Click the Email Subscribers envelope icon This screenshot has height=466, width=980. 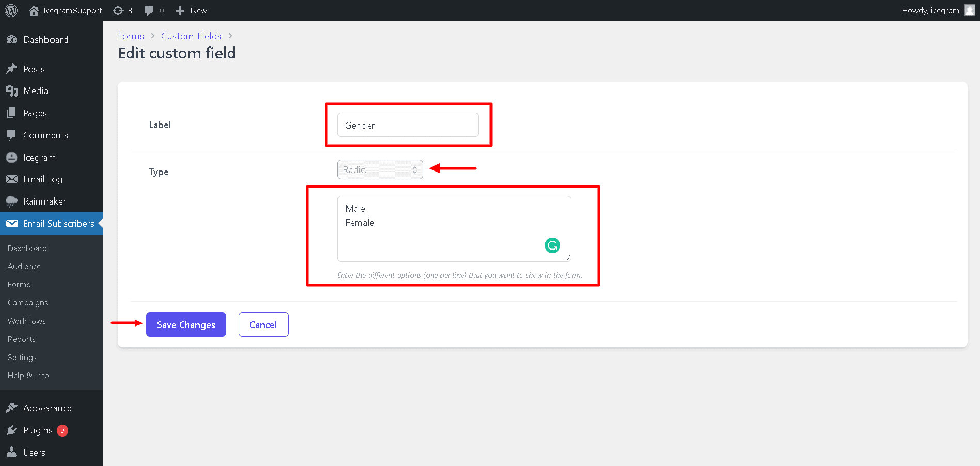pyautogui.click(x=11, y=223)
